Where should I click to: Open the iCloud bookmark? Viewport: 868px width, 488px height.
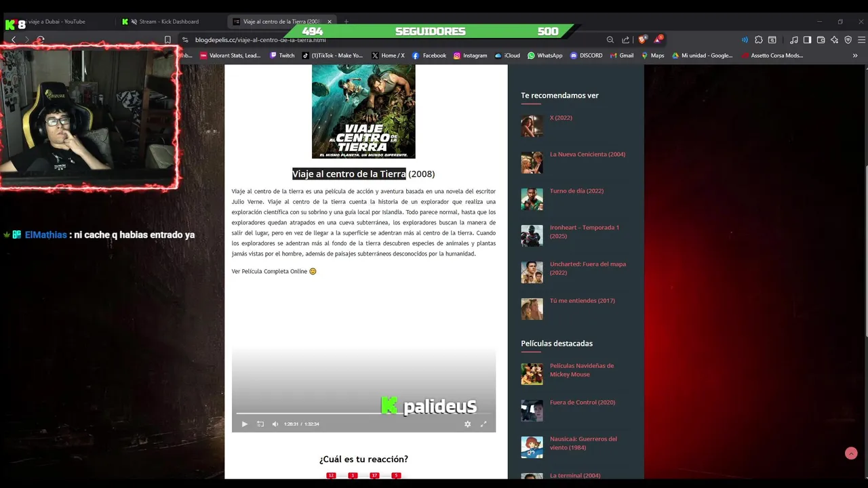[507, 56]
